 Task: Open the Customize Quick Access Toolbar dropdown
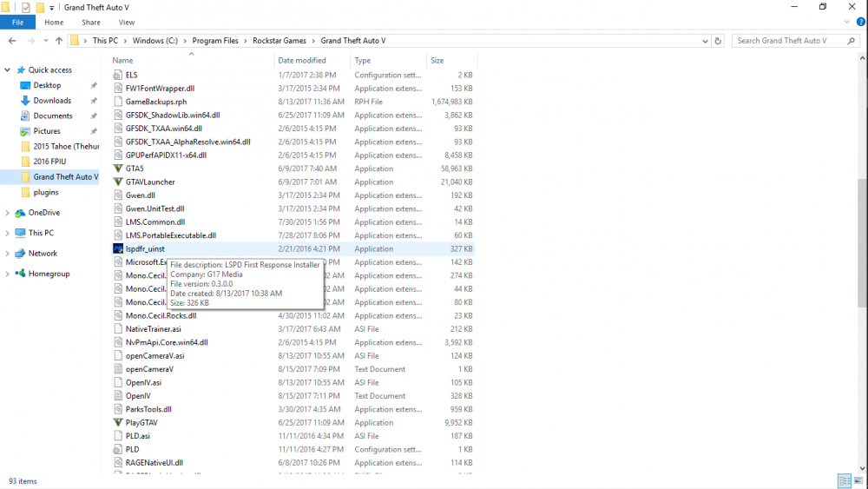pyautogui.click(x=51, y=8)
